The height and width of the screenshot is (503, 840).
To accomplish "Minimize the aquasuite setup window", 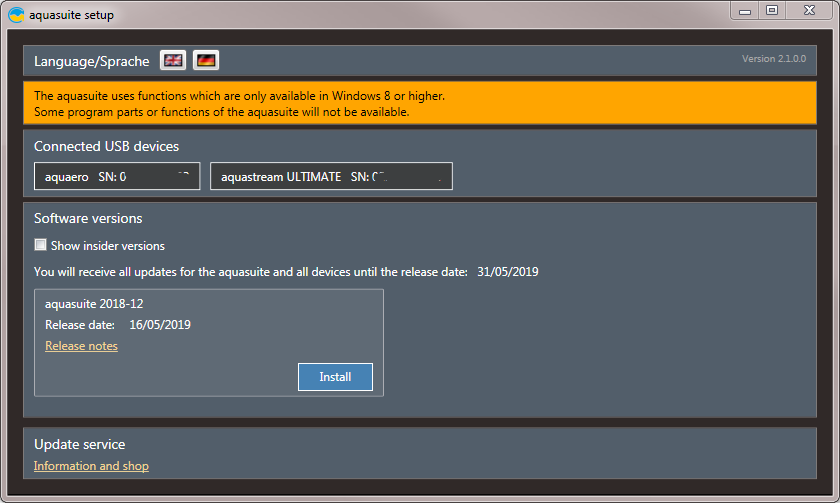I will [x=745, y=11].
